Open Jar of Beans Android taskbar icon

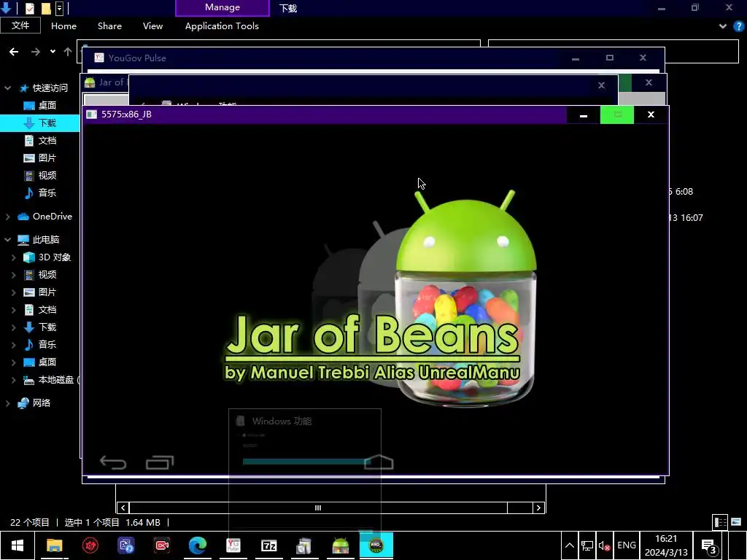point(340,545)
